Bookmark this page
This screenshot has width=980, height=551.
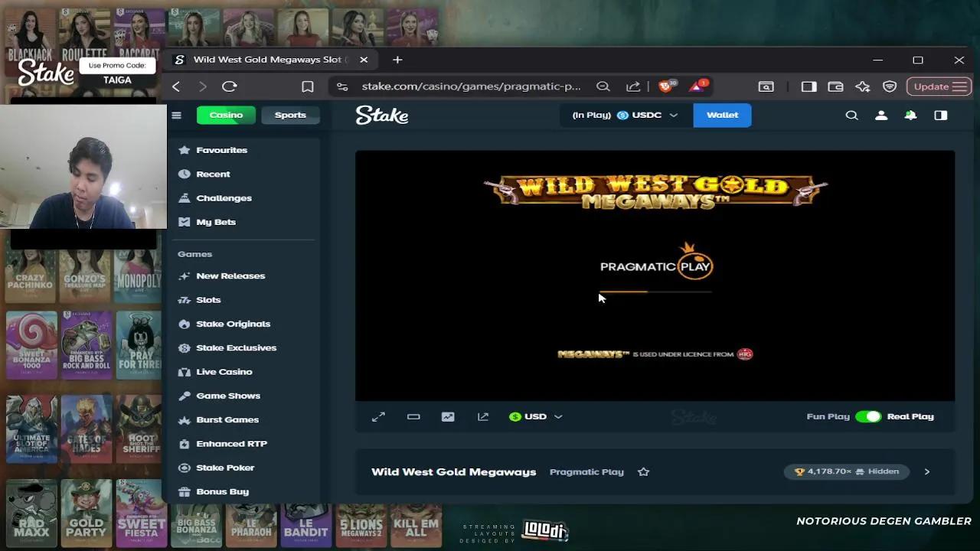308,86
